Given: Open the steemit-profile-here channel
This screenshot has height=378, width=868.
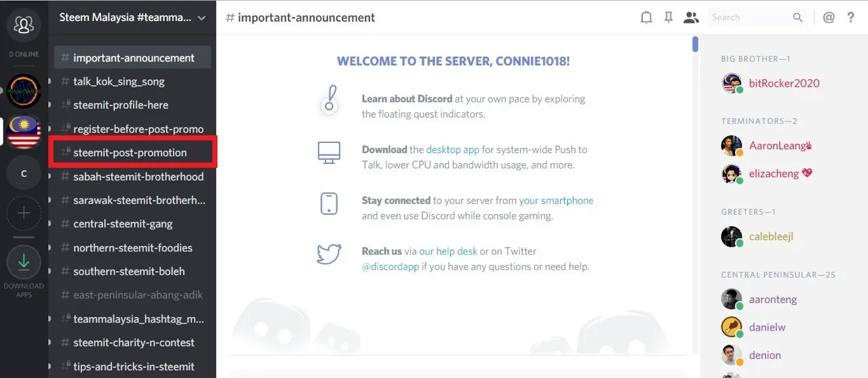Looking at the screenshot, I should pos(133,105).
